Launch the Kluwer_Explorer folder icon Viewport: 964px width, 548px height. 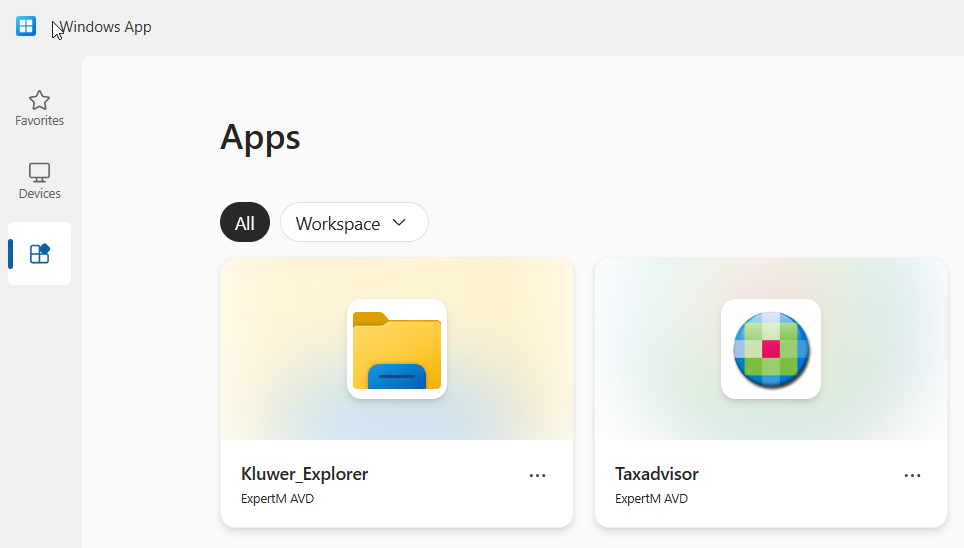[396, 349]
